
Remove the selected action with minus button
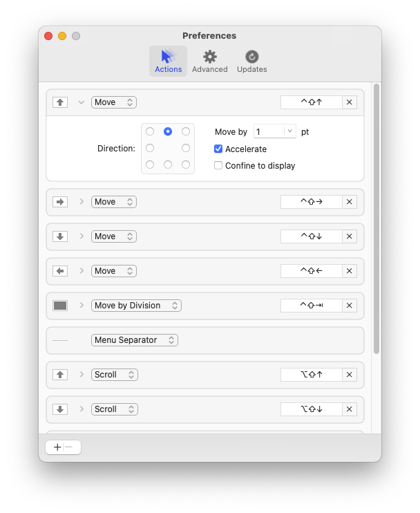[68, 447]
